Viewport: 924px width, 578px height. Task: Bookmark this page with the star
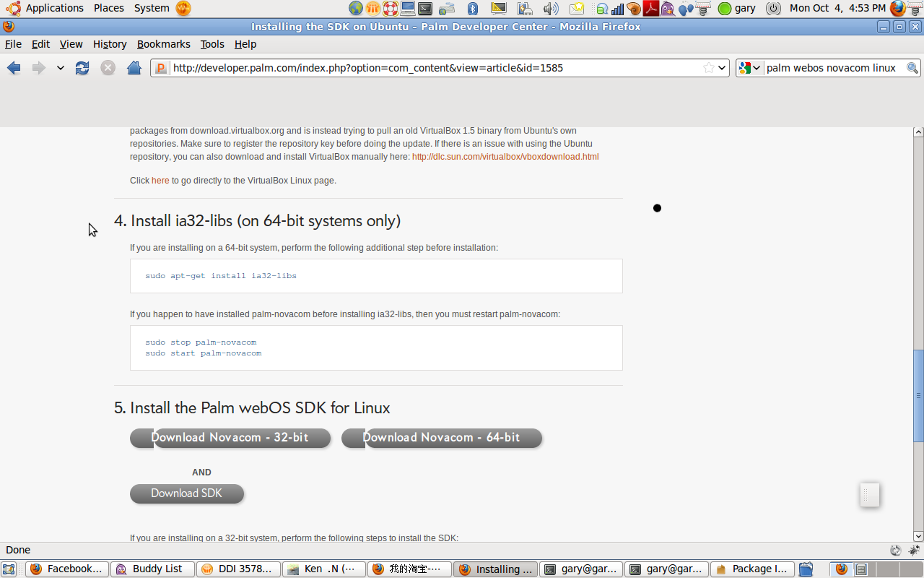(x=709, y=68)
